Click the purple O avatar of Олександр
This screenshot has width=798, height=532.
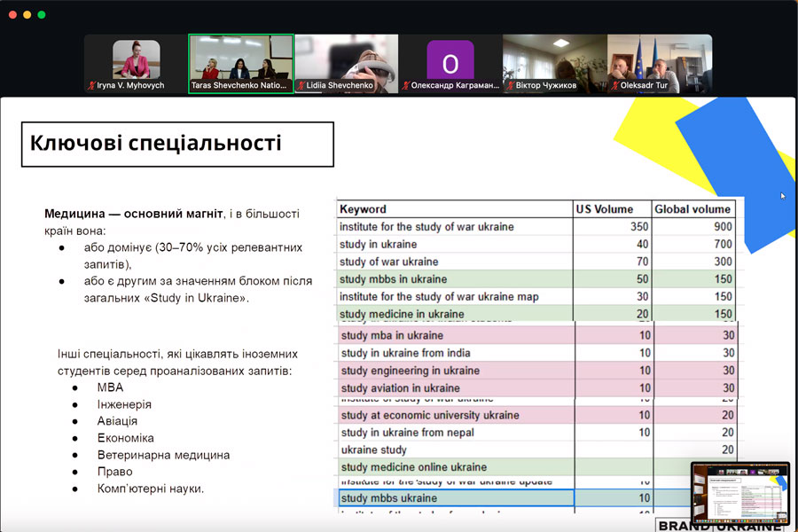(x=450, y=60)
